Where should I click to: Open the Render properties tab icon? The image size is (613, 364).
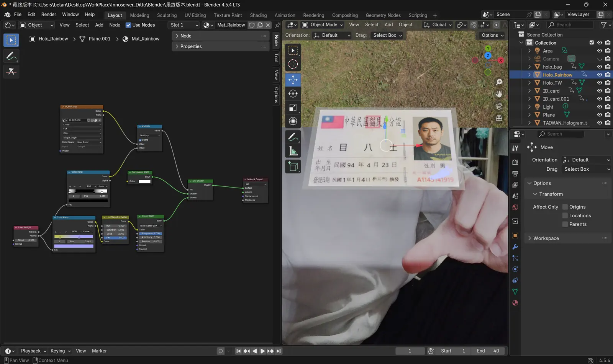point(515,162)
